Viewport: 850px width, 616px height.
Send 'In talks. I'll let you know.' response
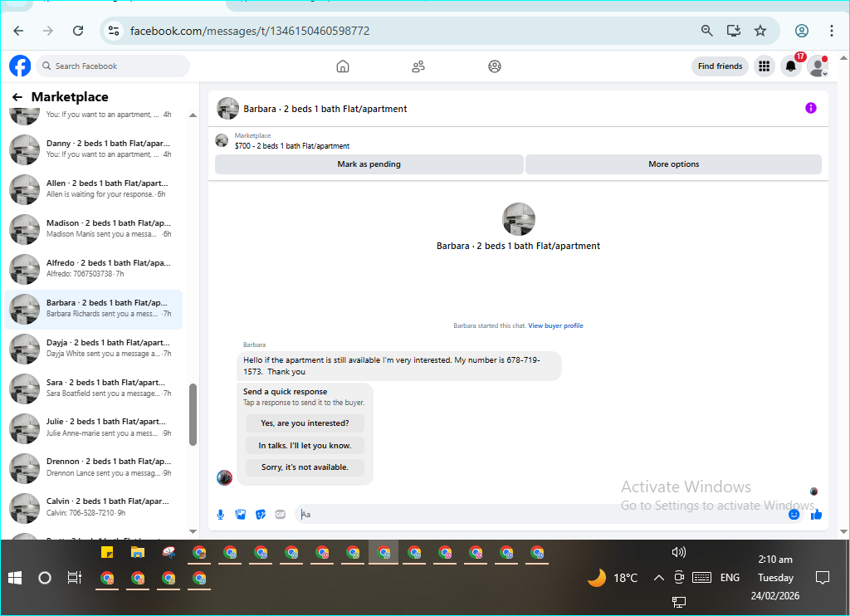(x=305, y=445)
